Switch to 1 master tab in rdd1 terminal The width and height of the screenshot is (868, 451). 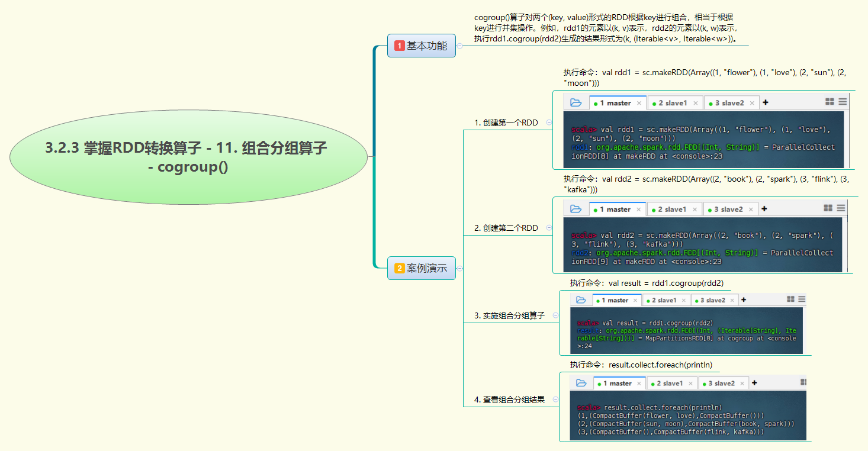618,103
